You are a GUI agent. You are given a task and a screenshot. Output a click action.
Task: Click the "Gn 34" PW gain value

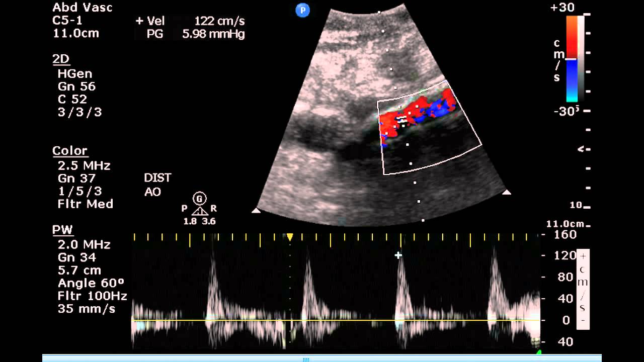click(76, 258)
